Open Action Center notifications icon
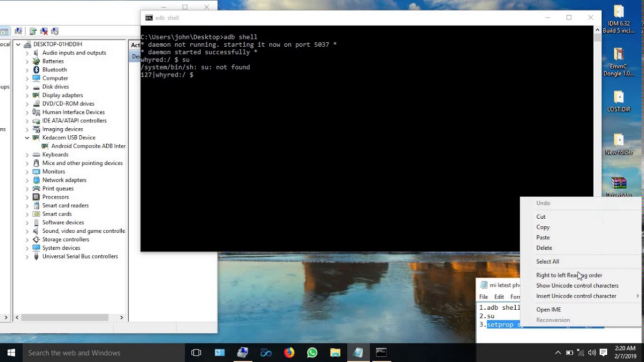 604,353
